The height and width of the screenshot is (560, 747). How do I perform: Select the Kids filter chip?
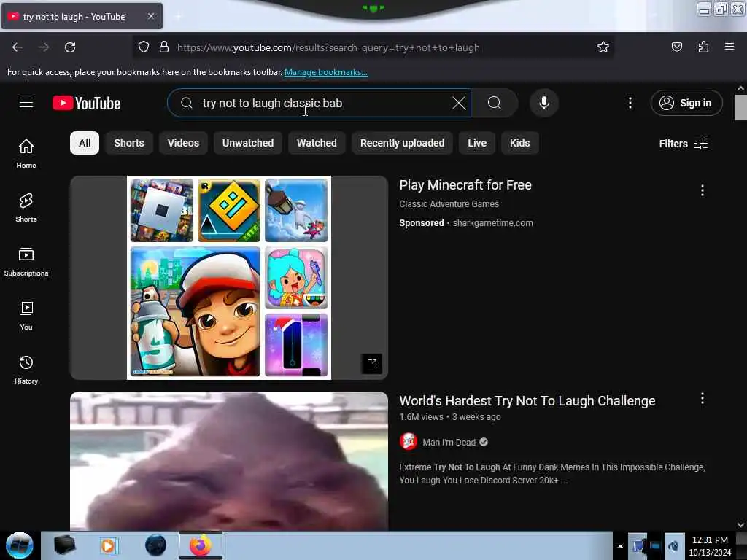tap(519, 143)
